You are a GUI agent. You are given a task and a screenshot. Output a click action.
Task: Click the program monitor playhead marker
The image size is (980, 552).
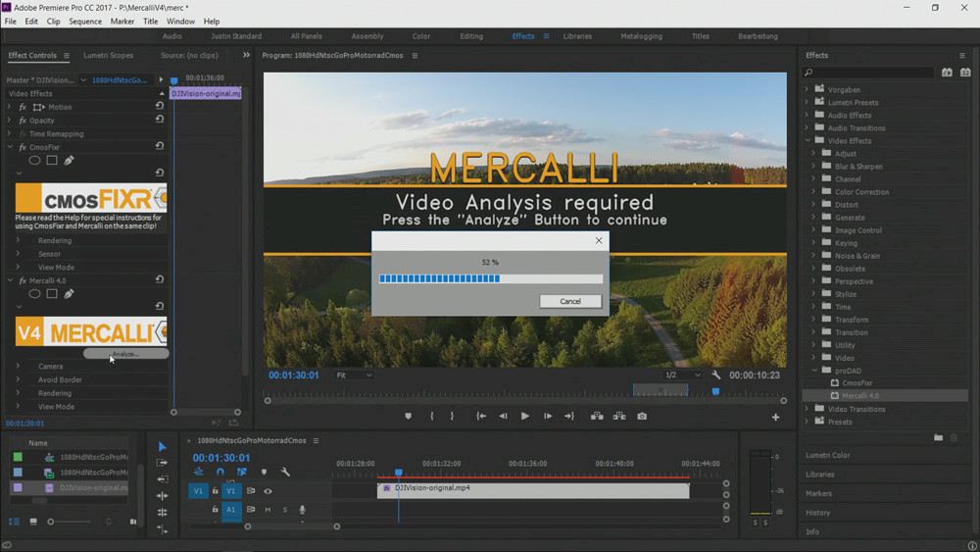pyautogui.click(x=715, y=392)
